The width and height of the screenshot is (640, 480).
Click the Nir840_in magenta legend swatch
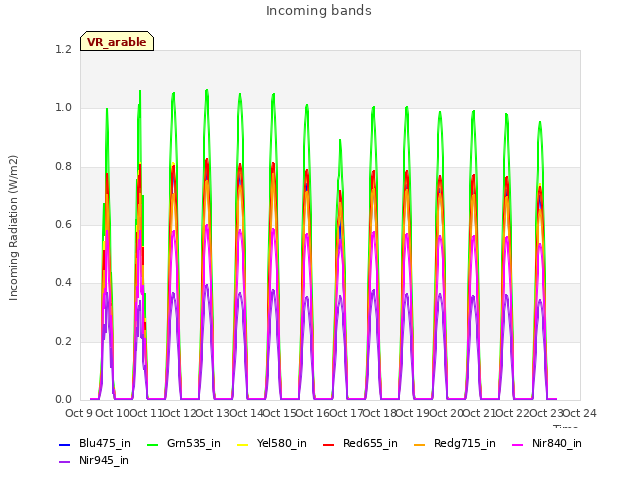518,444
